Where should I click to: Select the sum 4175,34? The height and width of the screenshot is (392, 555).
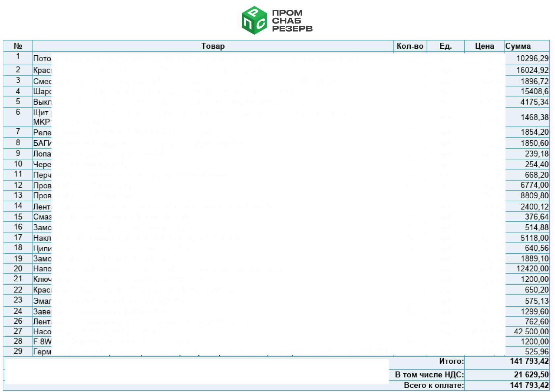(x=535, y=102)
